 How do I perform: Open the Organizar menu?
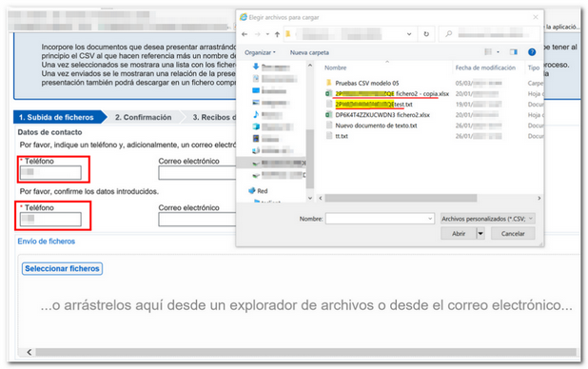(x=260, y=52)
